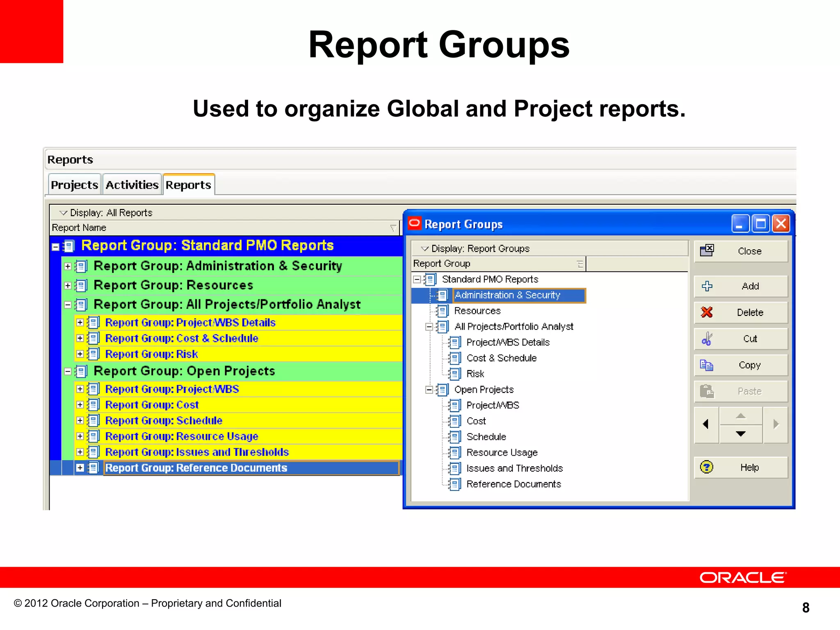Expand Report Group: Cost & Schedule

pos(80,338)
